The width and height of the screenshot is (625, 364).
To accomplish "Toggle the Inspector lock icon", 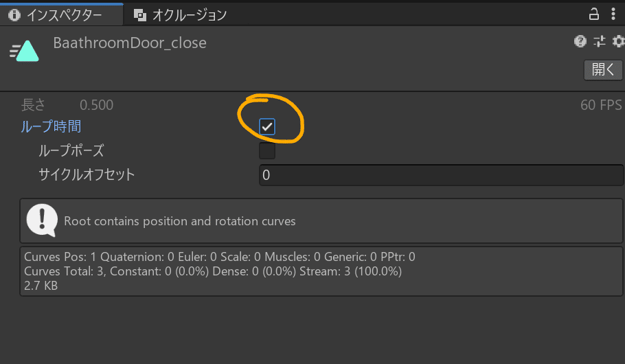I will [x=593, y=13].
